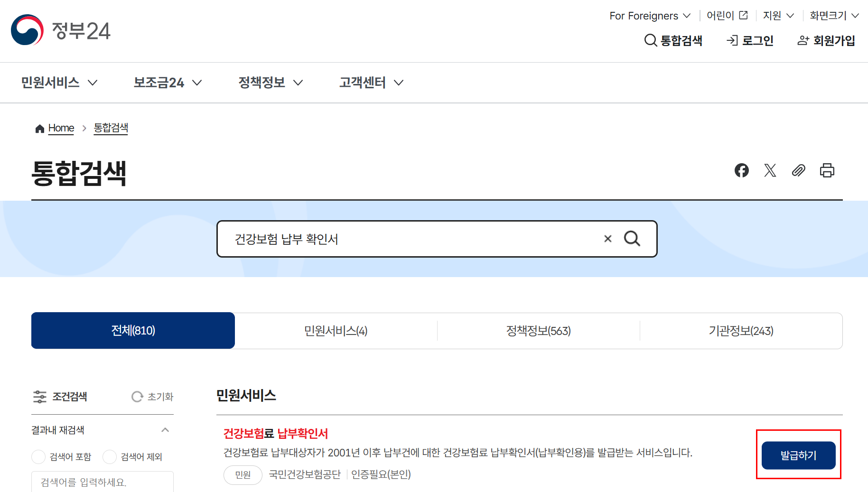Select 검색어 제외 radio button
Viewport: 868px width, 492px height.
110,457
